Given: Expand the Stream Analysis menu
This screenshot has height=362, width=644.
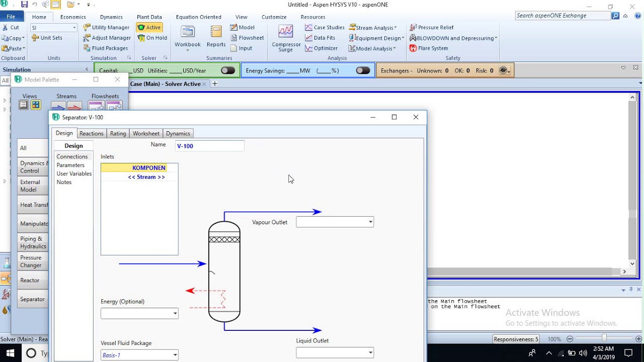Looking at the screenshot, I should (373, 27).
